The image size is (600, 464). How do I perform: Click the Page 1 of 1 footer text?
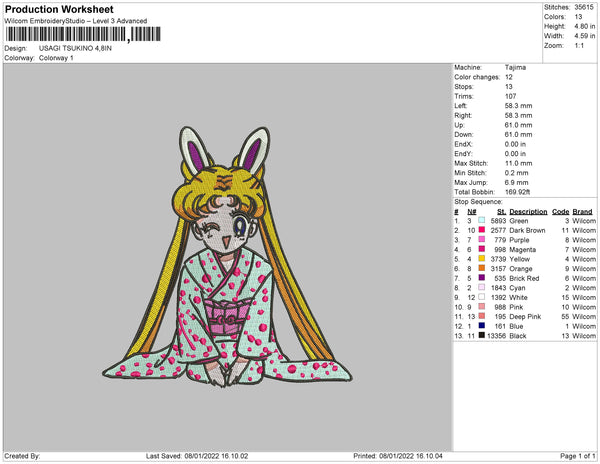578,456
